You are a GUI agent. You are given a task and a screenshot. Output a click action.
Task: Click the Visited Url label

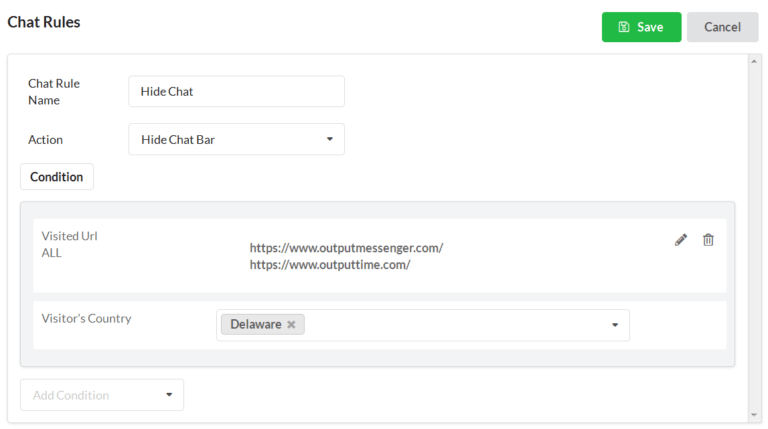70,236
